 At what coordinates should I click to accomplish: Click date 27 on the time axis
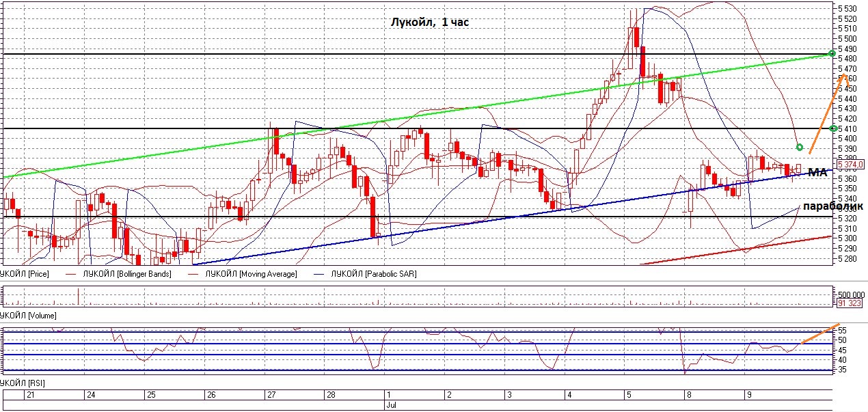click(x=271, y=395)
